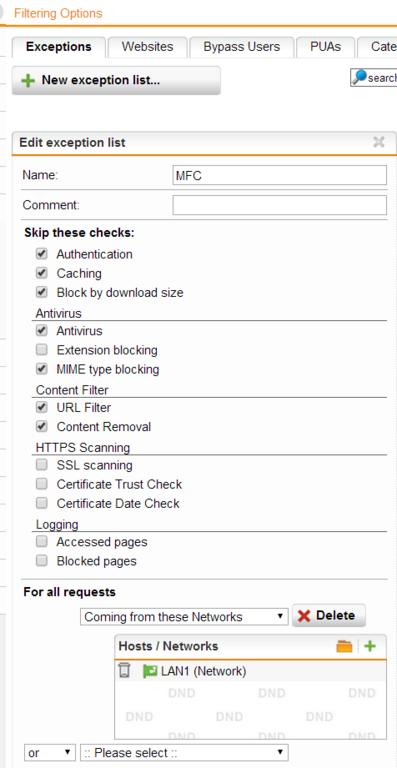The image size is (397, 768).
Task: Click the green plus icon in Hosts / Networks
Action: click(x=370, y=646)
